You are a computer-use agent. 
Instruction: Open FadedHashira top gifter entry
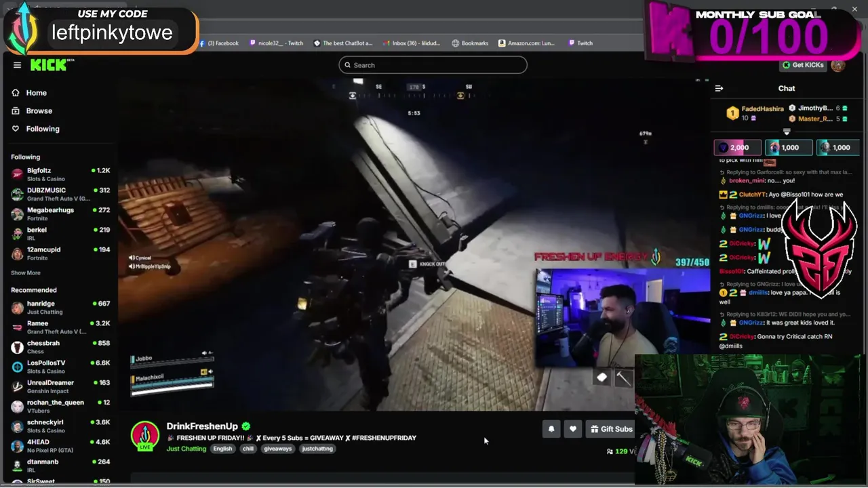[755, 113]
